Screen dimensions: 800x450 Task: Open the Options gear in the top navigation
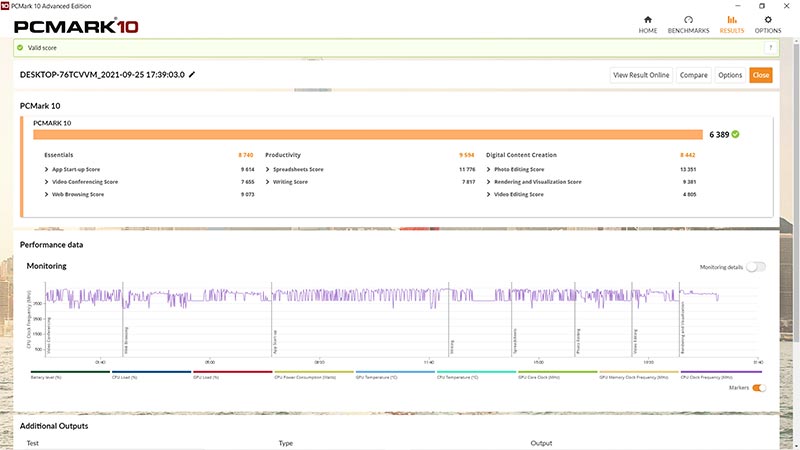[767, 24]
